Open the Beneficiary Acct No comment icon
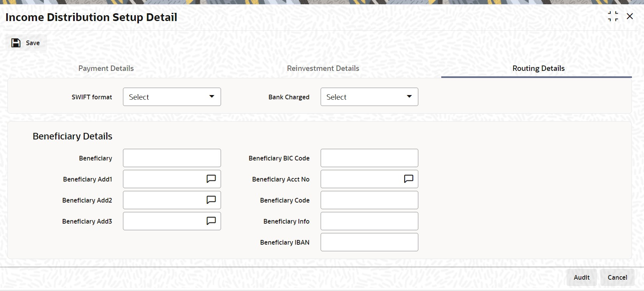The width and height of the screenshot is (644, 291). (409, 179)
